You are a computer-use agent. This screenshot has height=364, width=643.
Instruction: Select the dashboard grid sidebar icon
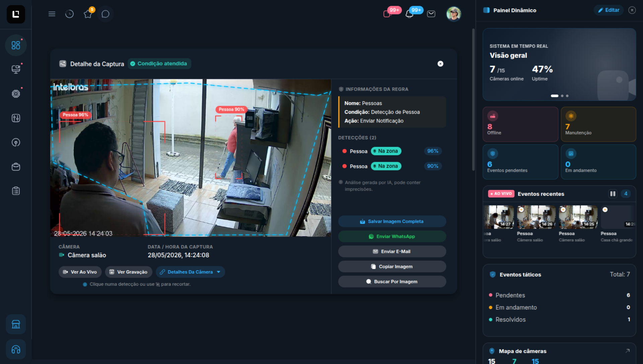[x=16, y=45]
